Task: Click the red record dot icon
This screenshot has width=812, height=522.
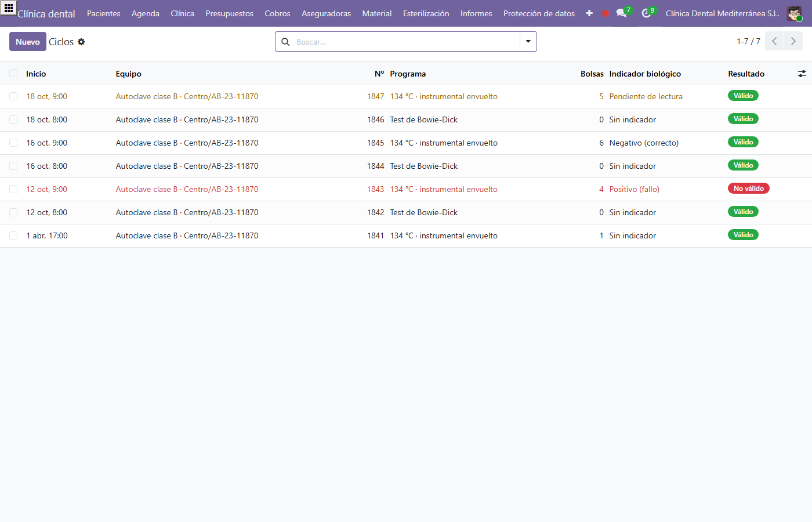Action: pos(606,13)
